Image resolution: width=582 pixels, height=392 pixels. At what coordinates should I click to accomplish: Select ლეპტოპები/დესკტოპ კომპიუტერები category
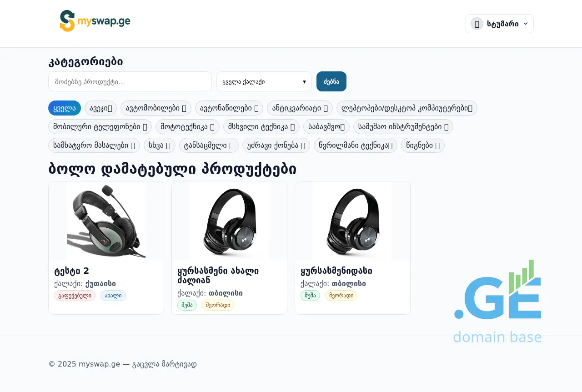pyautogui.click(x=407, y=108)
